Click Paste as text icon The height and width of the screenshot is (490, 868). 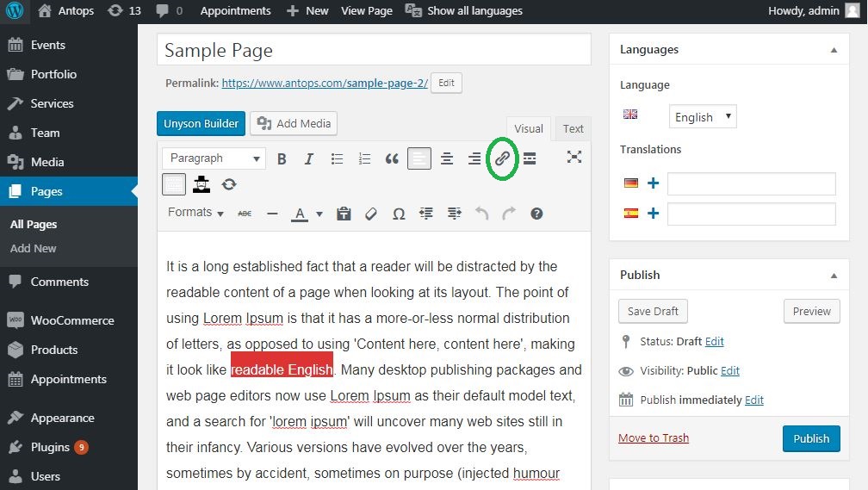coord(344,214)
